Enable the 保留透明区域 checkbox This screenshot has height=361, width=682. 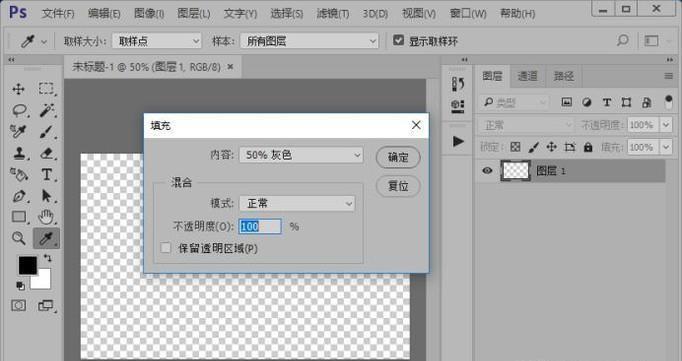(x=166, y=248)
